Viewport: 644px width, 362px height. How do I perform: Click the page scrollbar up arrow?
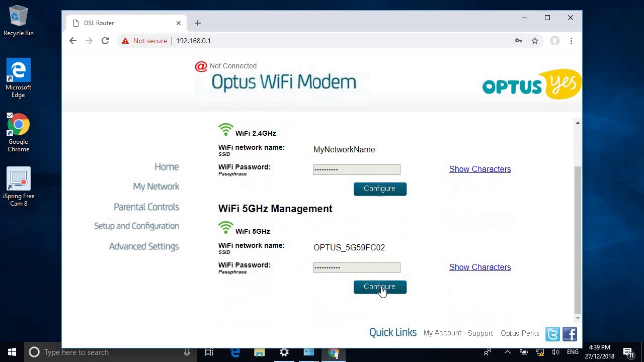578,123
